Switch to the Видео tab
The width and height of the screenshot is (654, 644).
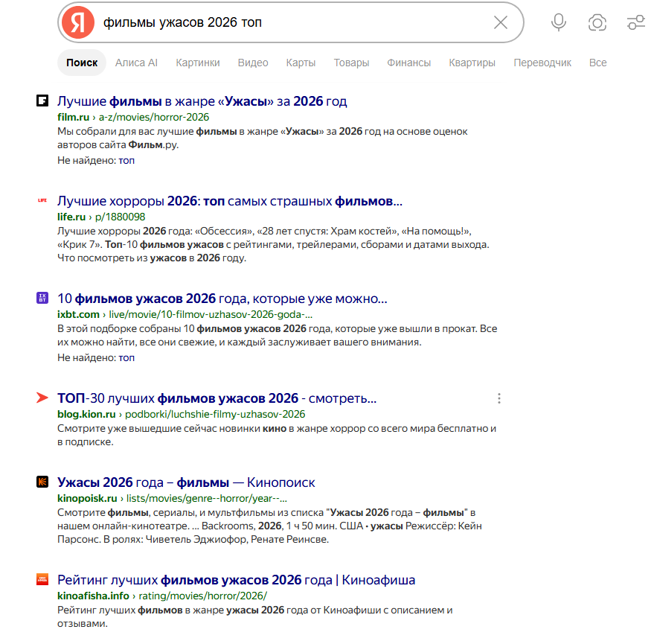(x=253, y=63)
